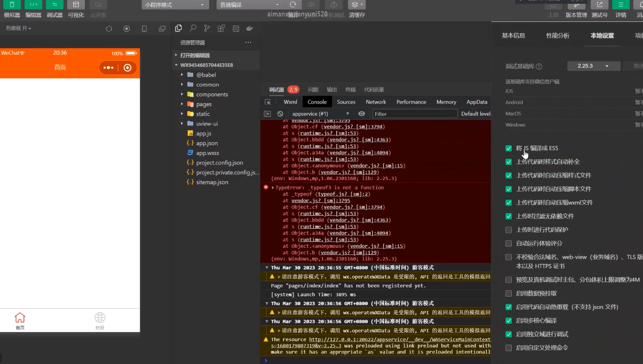Switch to the Wxml tab
This screenshot has height=364, width=643.
pyautogui.click(x=290, y=102)
